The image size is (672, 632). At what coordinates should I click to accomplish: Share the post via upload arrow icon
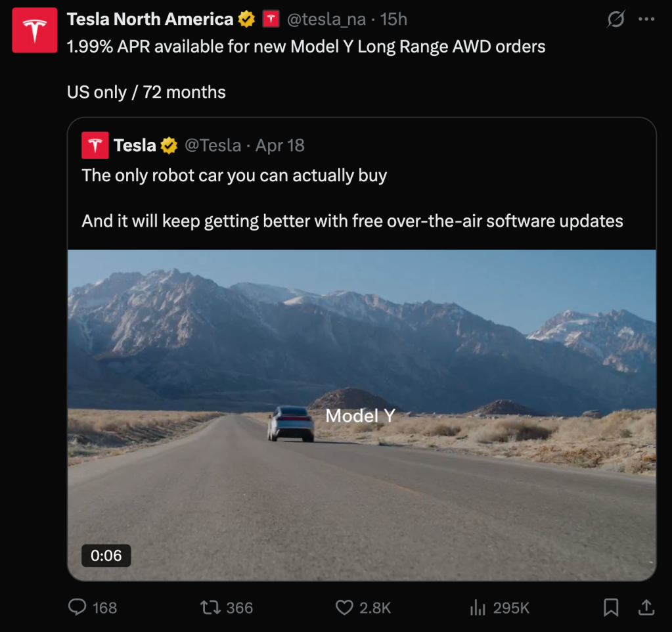[646, 608]
